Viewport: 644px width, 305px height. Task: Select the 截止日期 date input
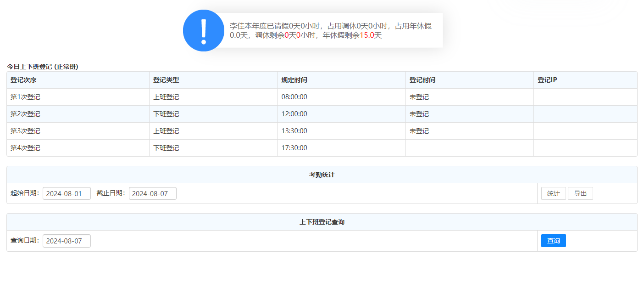point(152,193)
